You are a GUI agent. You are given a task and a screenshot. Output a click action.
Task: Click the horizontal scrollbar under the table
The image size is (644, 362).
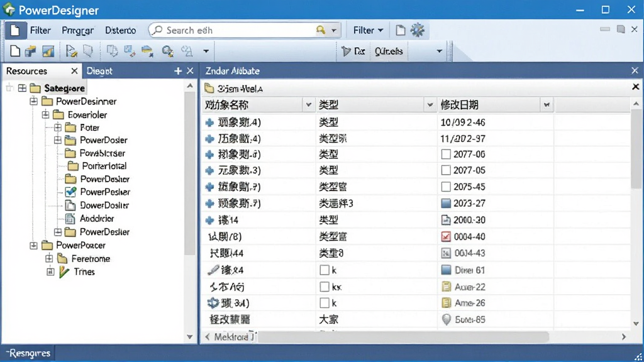pyautogui.click(x=402, y=337)
